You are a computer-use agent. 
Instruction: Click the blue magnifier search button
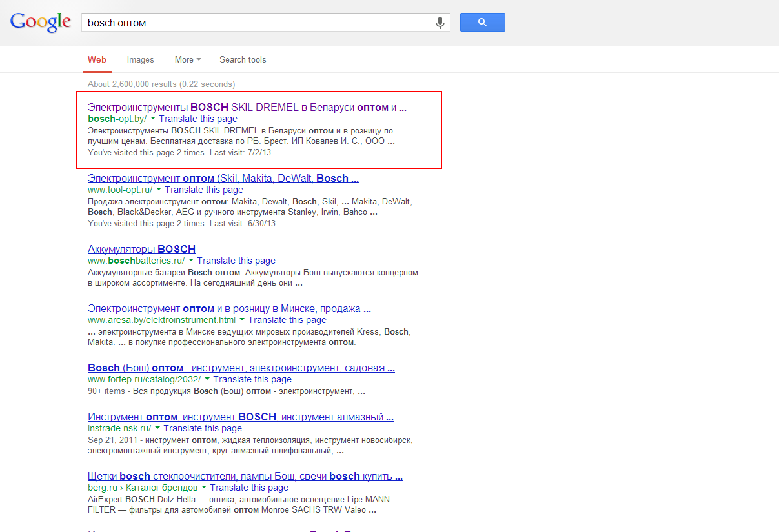coord(483,23)
